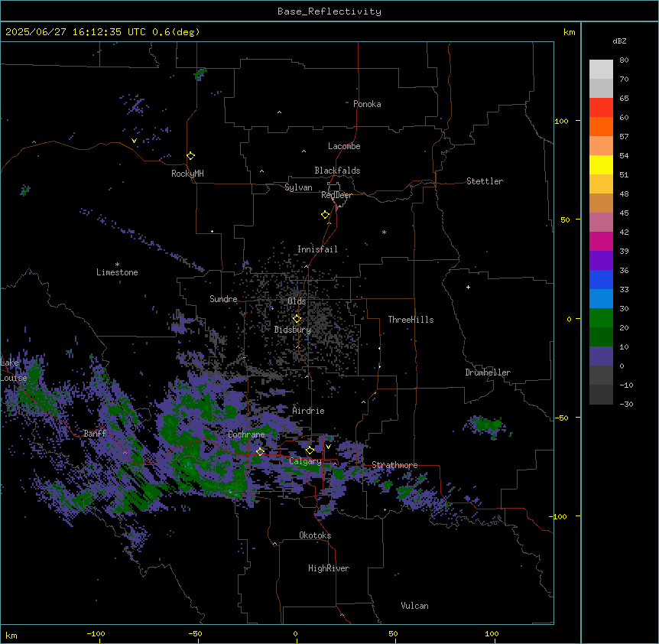Image resolution: width=659 pixels, height=644 pixels.
Task: Click the 100 tick on bottom axis
Action: tap(492, 633)
